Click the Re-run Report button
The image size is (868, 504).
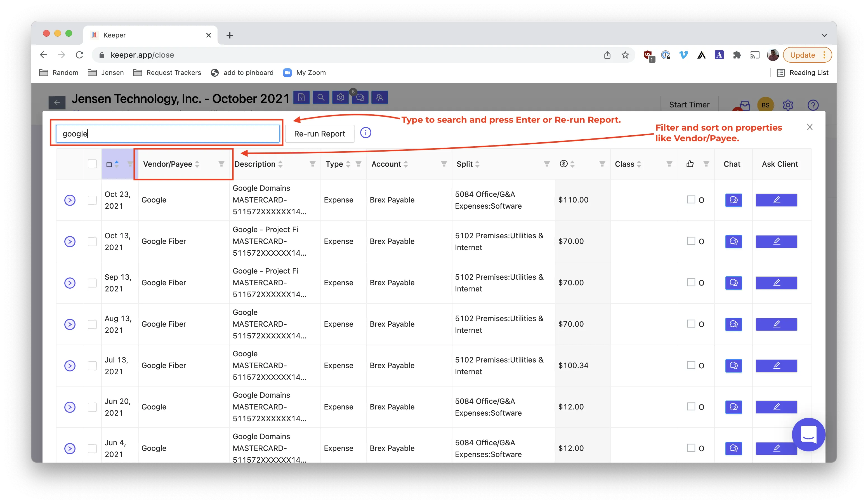[x=319, y=134]
